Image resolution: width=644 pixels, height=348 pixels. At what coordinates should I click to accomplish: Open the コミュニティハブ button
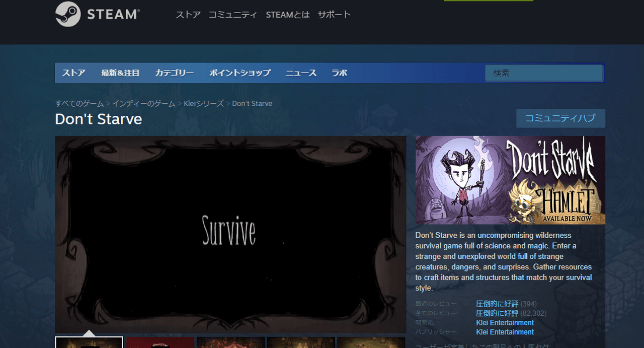[560, 118]
